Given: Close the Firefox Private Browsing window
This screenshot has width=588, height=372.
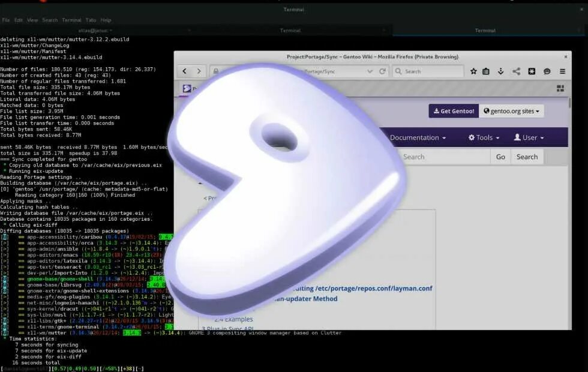Looking at the screenshot, I should (565, 56).
